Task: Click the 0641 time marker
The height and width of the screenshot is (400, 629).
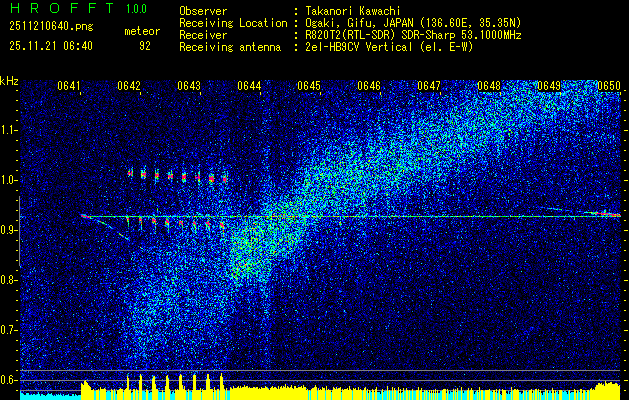Action: [69, 86]
